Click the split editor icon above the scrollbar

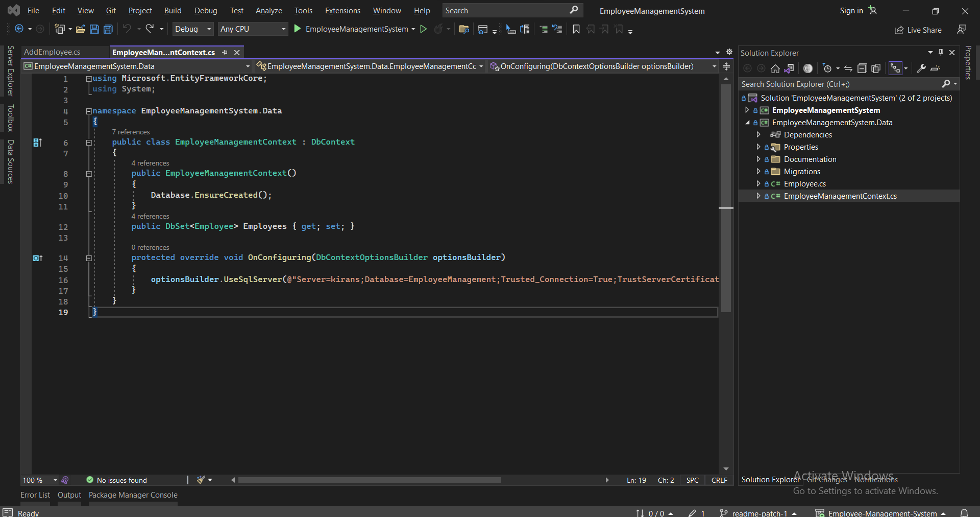726,66
